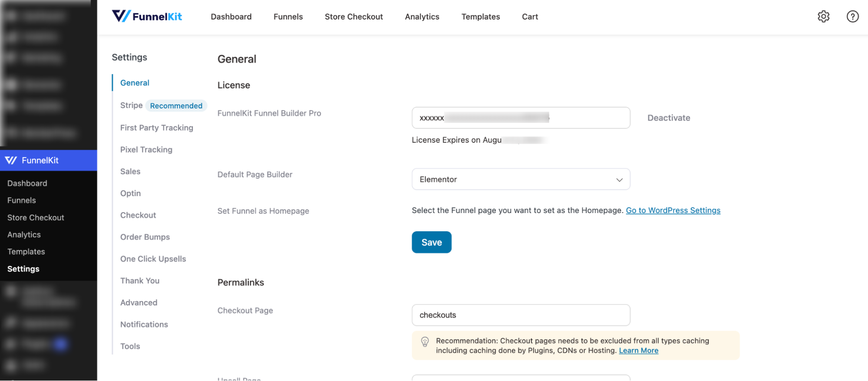Follow Go to WordPress Settings link

pyautogui.click(x=673, y=210)
